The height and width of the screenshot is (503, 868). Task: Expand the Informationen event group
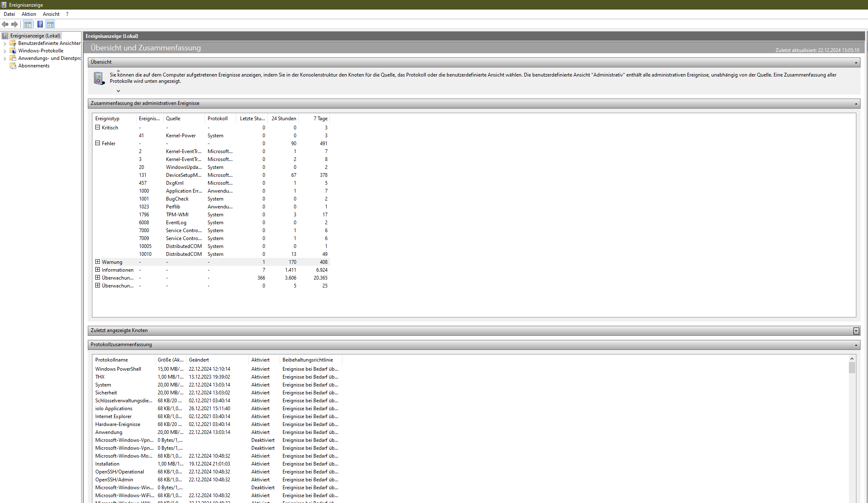click(x=98, y=270)
